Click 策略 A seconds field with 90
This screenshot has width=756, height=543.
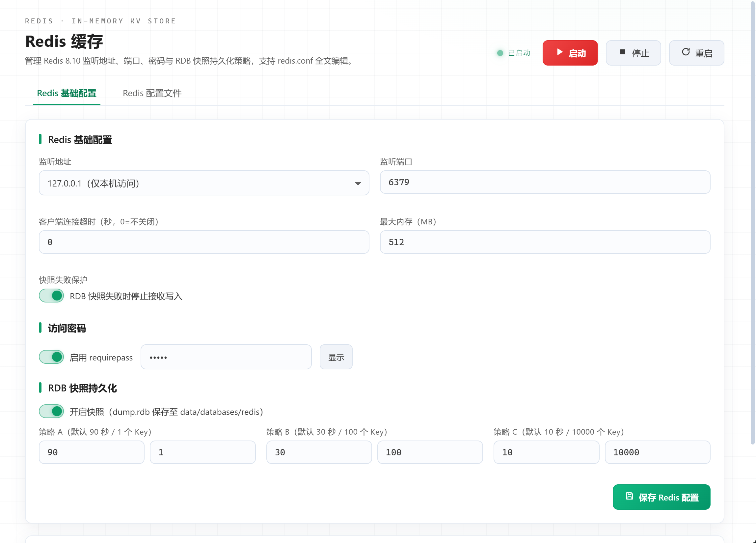[92, 453]
